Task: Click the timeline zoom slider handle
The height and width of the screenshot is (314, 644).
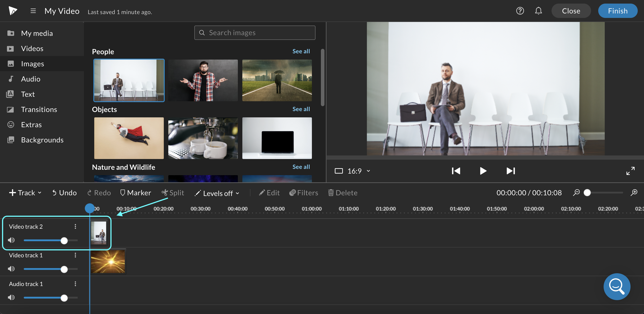Action: pyautogui.click(x=587, y=193)
